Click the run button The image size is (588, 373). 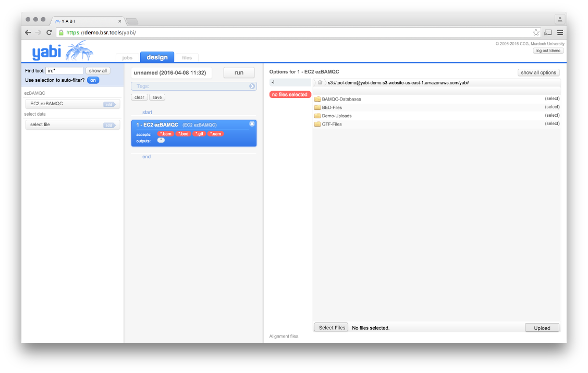(x=239, y=73)
